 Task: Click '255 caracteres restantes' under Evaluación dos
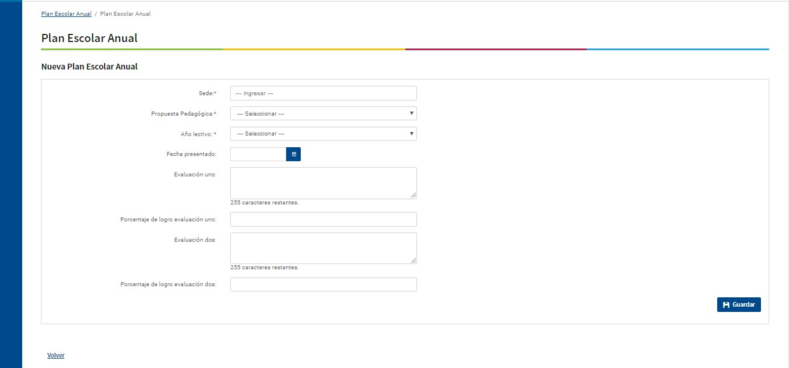(x=265, y=267)
